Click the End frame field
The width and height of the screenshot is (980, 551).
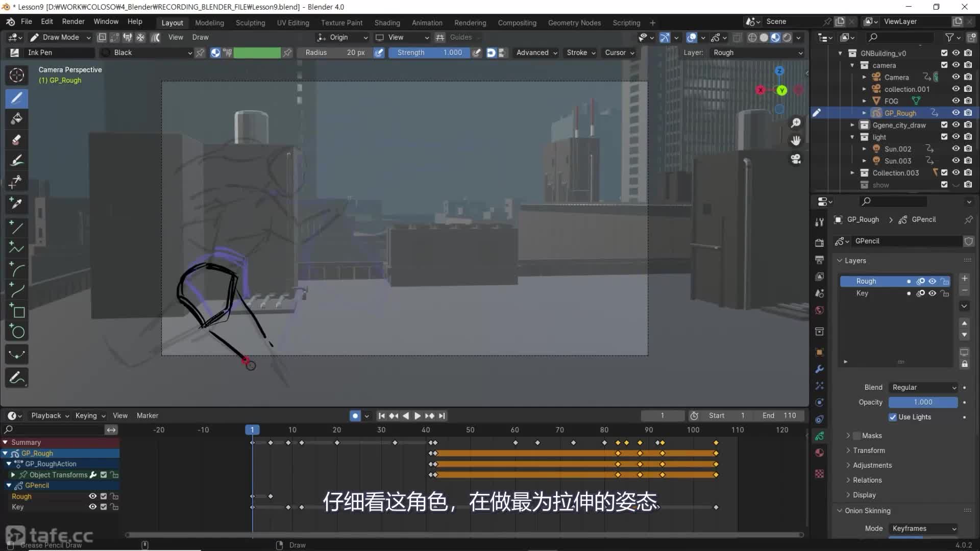[779, 416]
